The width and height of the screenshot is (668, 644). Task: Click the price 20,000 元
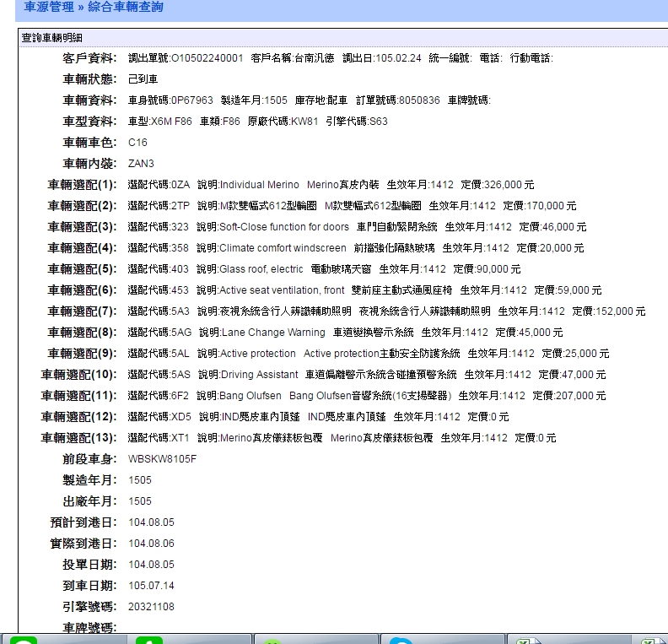(x=562, y=248)
